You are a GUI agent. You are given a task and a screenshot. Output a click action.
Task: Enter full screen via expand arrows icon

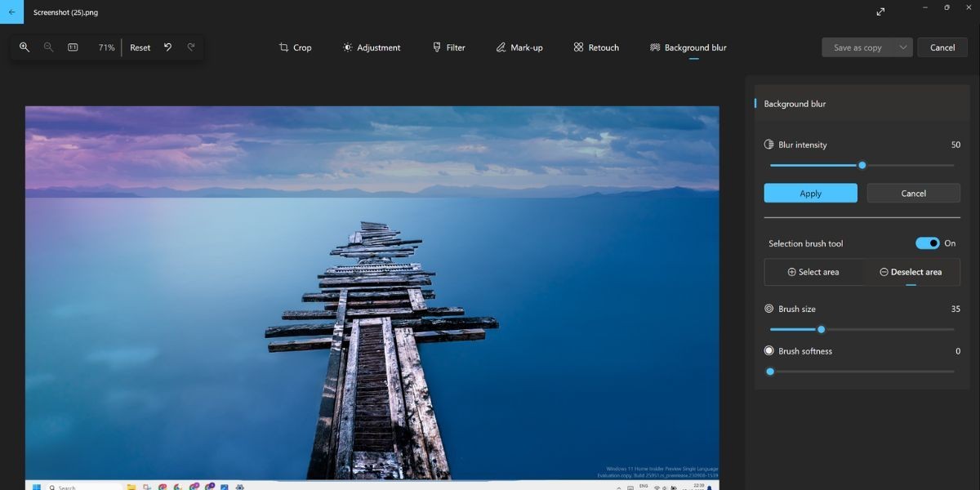point(880,12)
